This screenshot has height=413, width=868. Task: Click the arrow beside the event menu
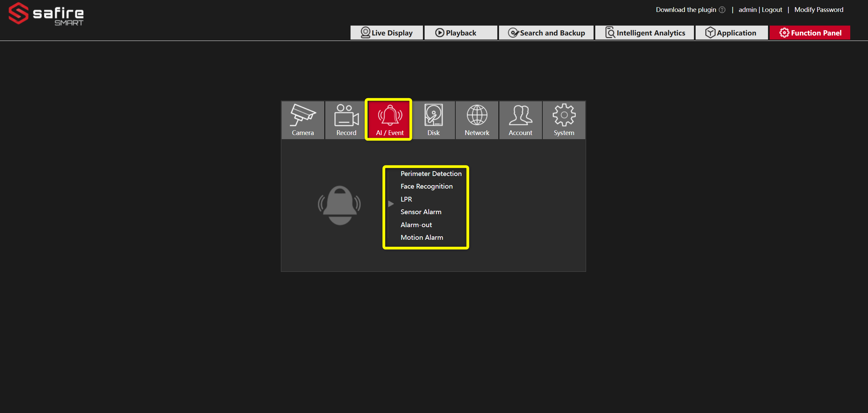391,204
